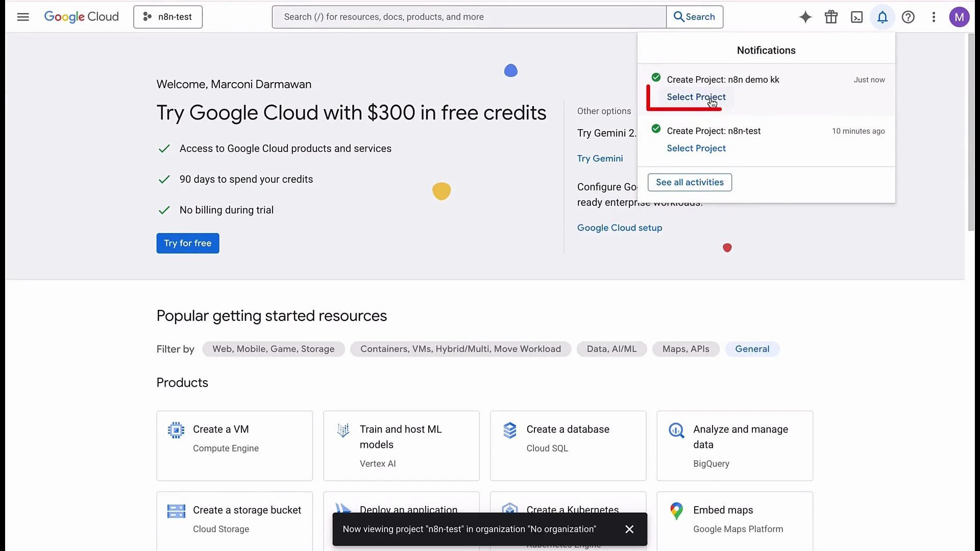980x551 pixels.
Task: Click the Google Cloud logo
Action: pos(82,17)
